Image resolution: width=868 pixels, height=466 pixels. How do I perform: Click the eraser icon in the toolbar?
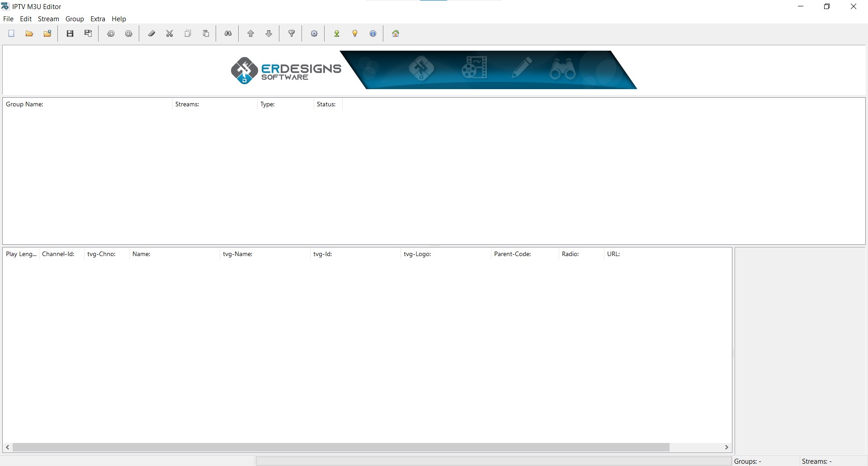[x=151, y=33]
